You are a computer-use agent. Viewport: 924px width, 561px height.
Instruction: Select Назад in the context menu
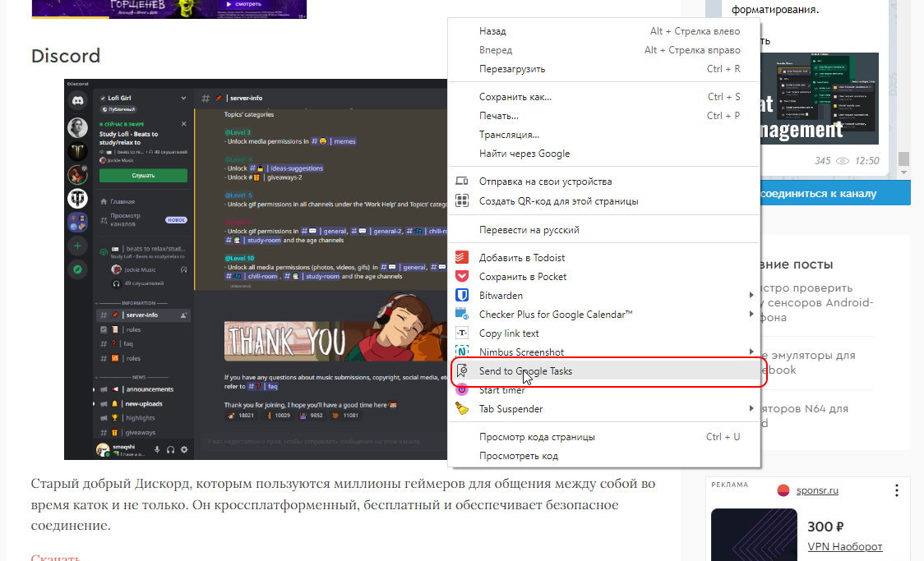point(604,31)
